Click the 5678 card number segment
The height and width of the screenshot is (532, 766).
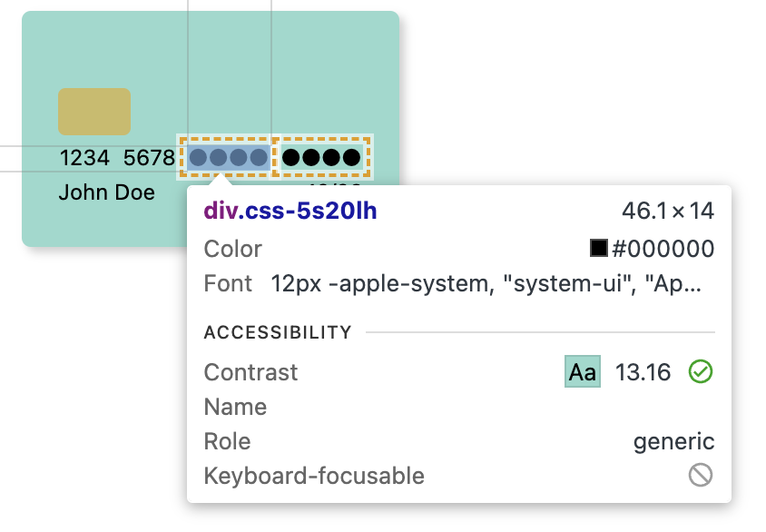[x=149, y=158]
